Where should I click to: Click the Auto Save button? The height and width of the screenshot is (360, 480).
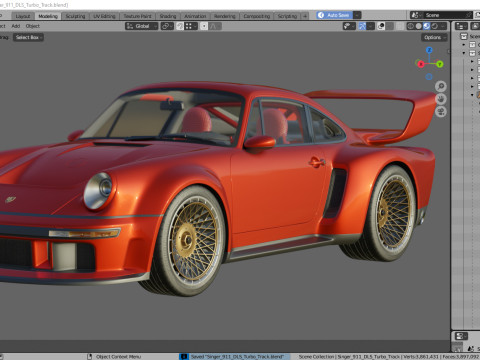334,15
